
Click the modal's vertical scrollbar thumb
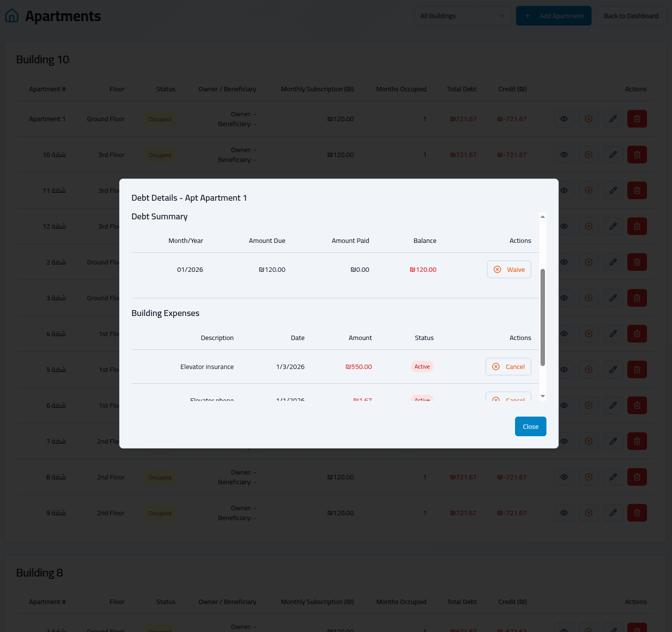[x=543, y=317]
